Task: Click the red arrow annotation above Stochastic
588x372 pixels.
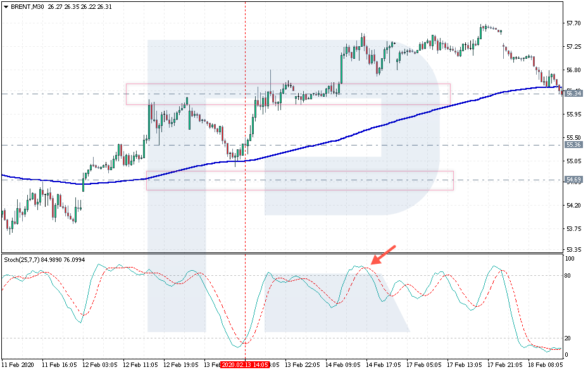Action: (384, 255)
